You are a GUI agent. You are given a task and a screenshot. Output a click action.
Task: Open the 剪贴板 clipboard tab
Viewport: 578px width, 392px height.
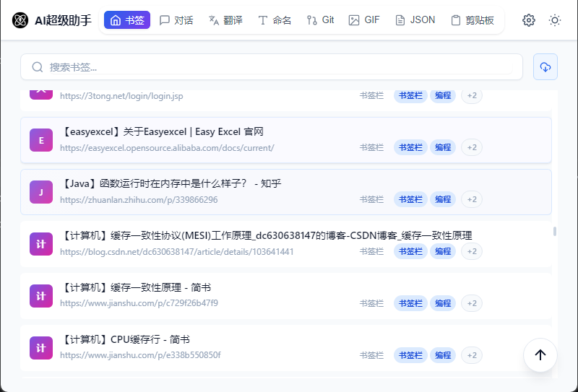(x=473, y=20)
